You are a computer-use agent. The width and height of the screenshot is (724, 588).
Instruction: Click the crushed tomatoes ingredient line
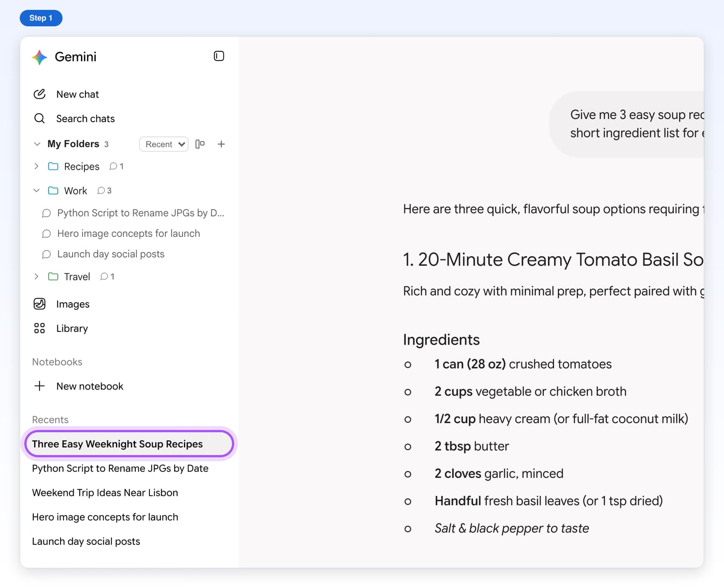click(523, 364)
